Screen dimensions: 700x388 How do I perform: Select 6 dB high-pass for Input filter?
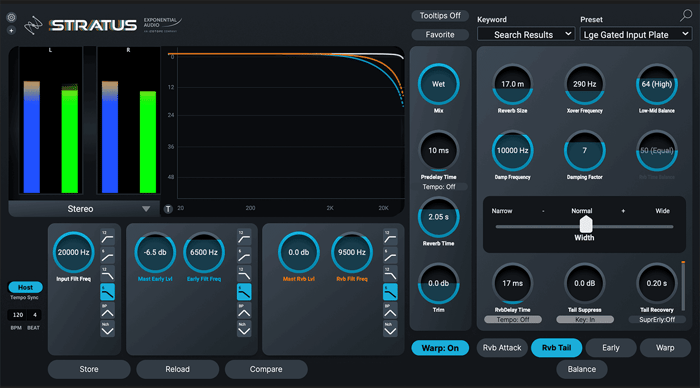click(x=107, y=255)
